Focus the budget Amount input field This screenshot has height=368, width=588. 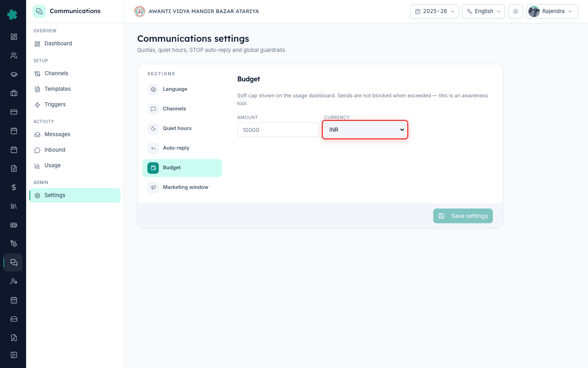coord(278,130)
